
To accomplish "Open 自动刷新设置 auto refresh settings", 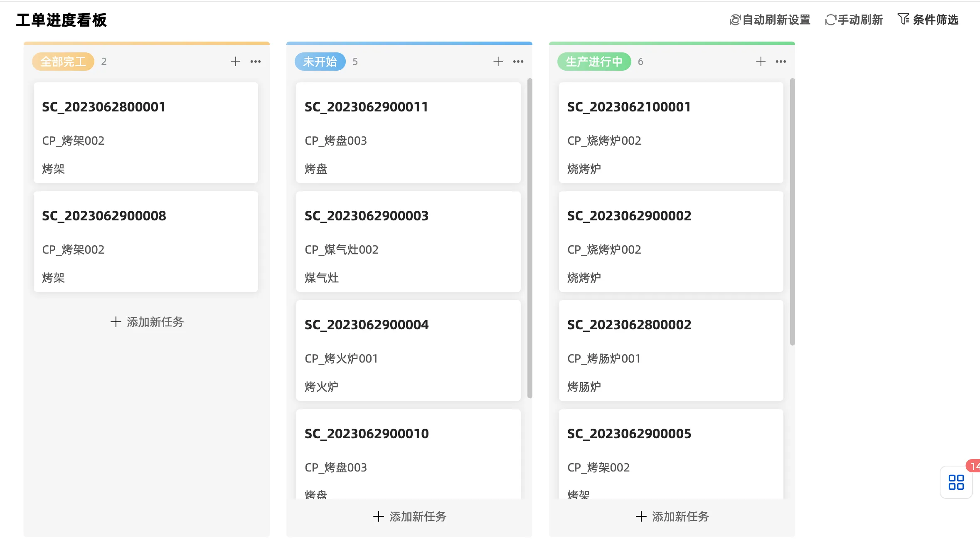I will click(770, 20).
